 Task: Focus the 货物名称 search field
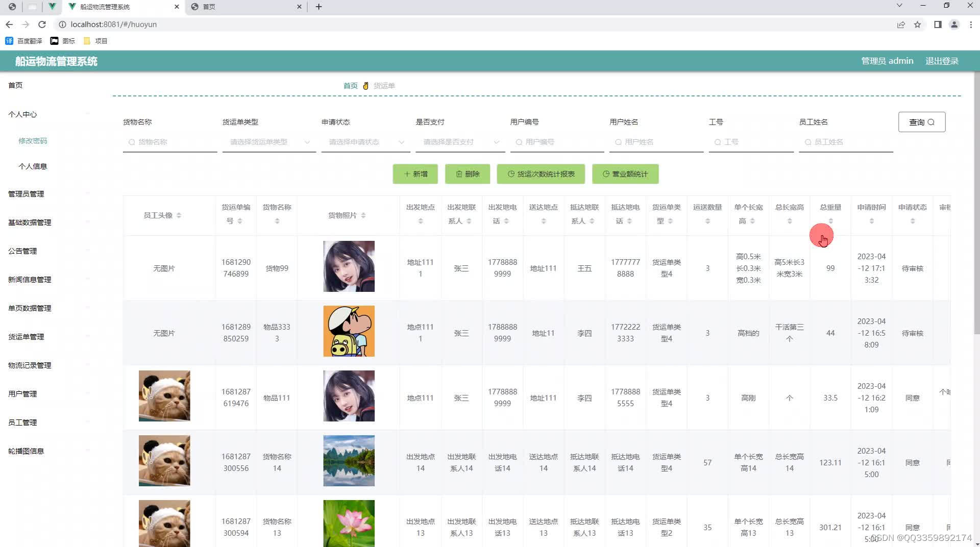tap(170, 142)
